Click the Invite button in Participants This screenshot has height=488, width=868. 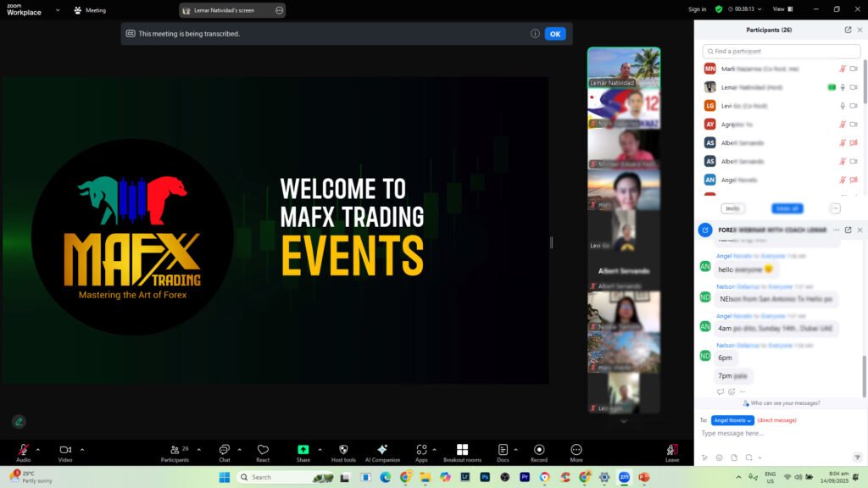click(732, 208)
